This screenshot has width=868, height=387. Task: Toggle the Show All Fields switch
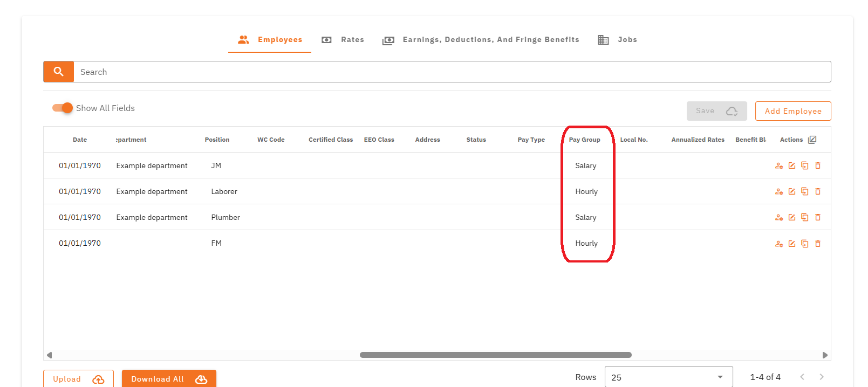pos(63,108)
